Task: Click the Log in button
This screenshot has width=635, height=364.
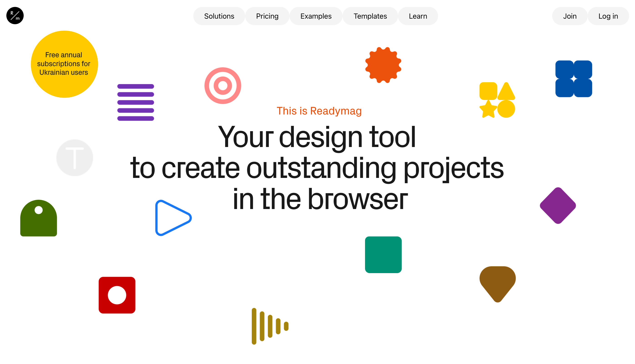Action: tap(608, 16)
